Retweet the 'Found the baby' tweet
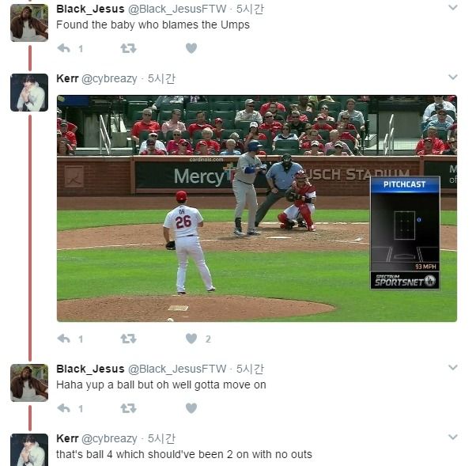 (128, 48)
